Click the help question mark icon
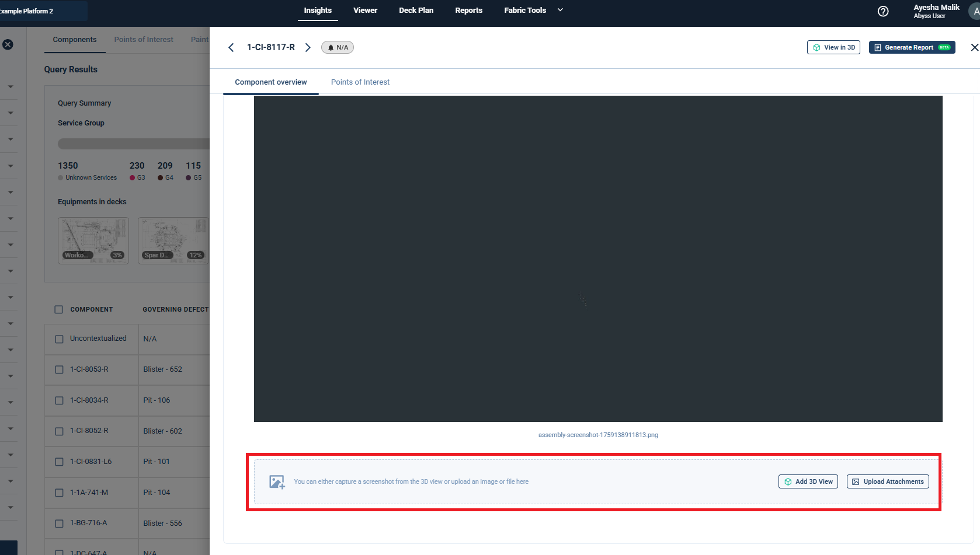Image resolution: width=980 pixels, height=555 pixels. (883, 11)
